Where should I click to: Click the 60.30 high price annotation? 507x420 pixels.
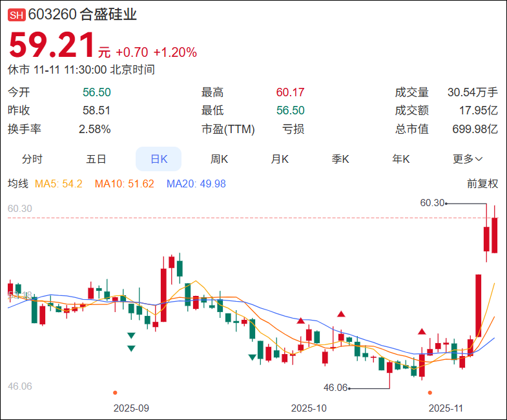click(x=432, y=203)
